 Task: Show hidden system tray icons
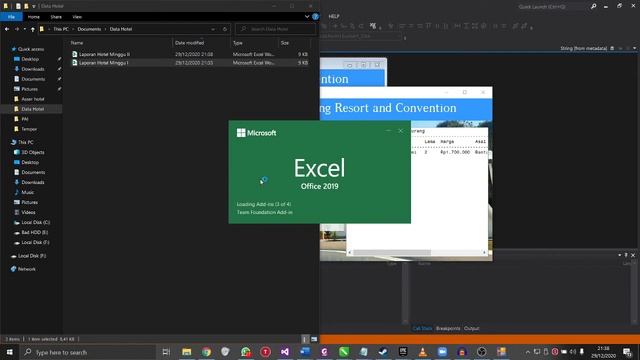pyautogui.click(x=527, y=352)
